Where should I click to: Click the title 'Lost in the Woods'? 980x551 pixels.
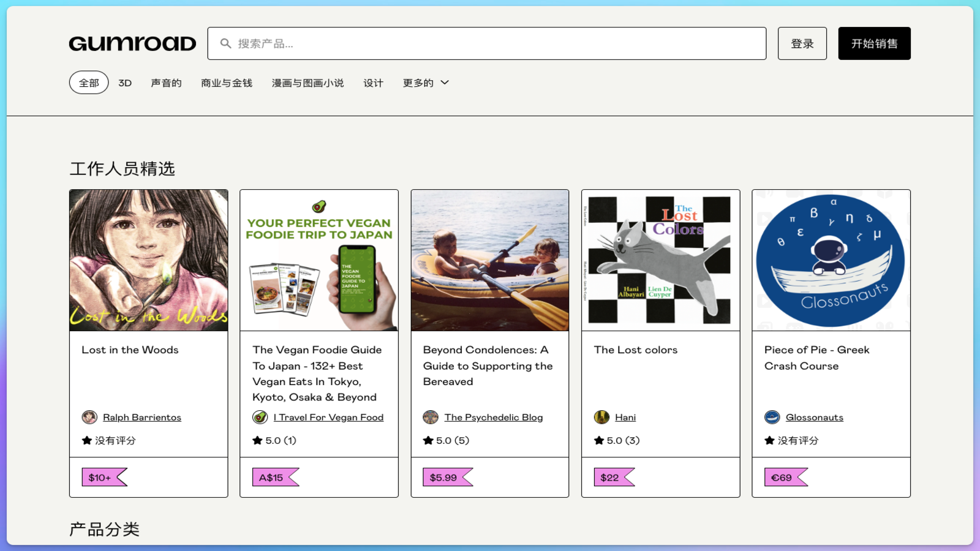click(x=130, y=350)
